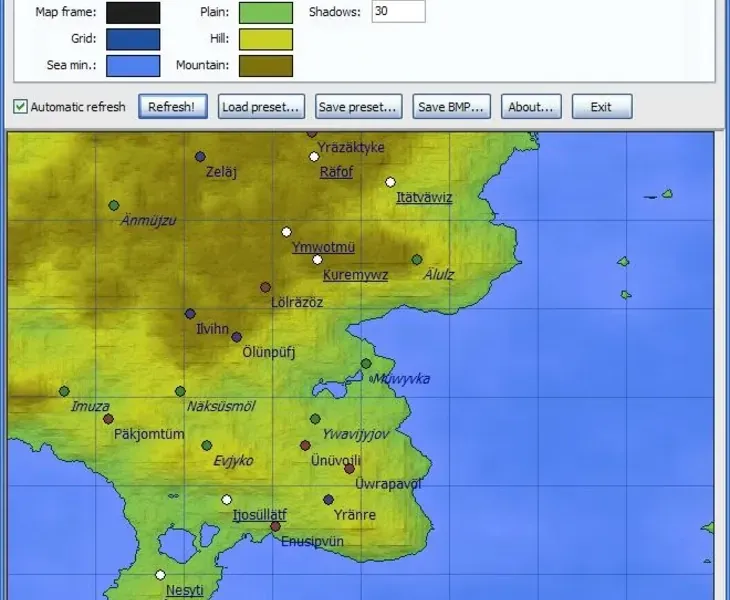
Task: Click the green Imuza town marker
Action: (x=64, y=391)
